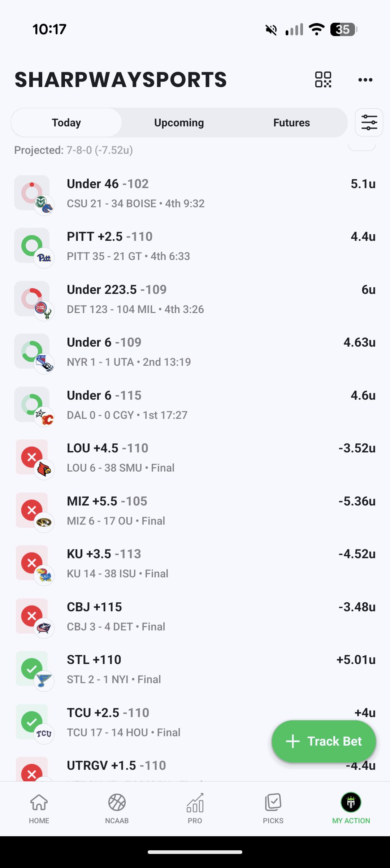Open the QR code scanner icon
Image resolution: width=390 pixels, height=868 pixels.
pos(323,79)
